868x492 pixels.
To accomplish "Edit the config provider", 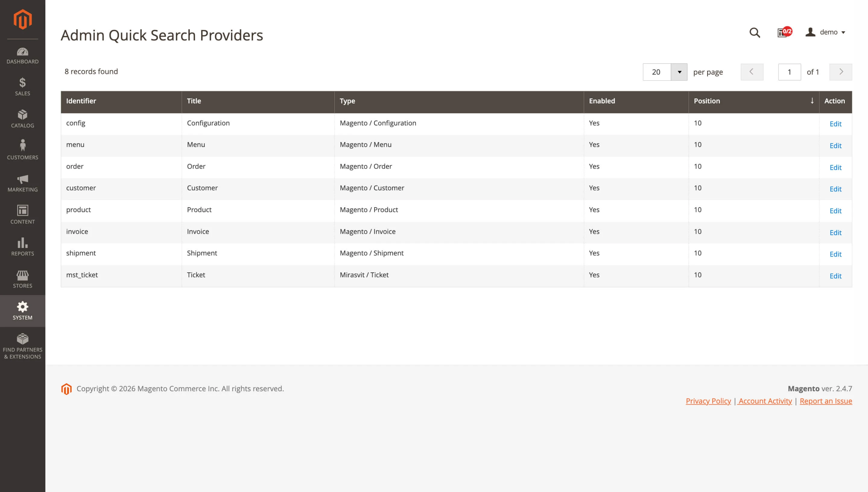I will coord(835,124).
